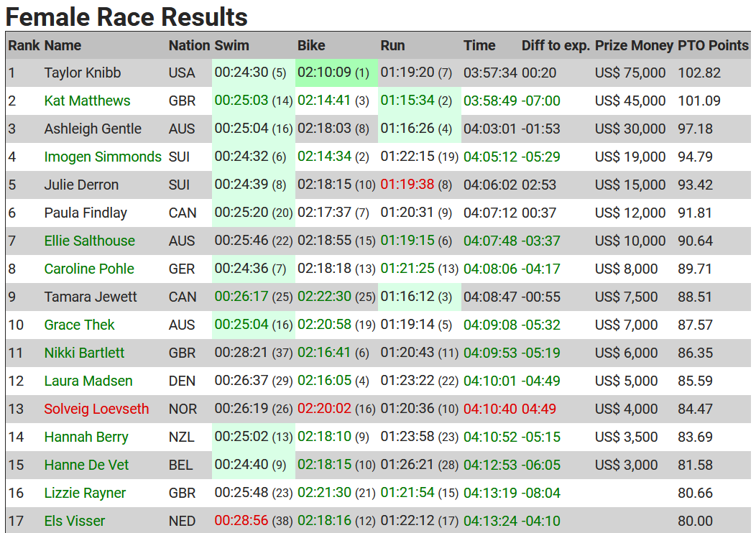
Task: Click the Nation column header
Action: pos(190,45)
